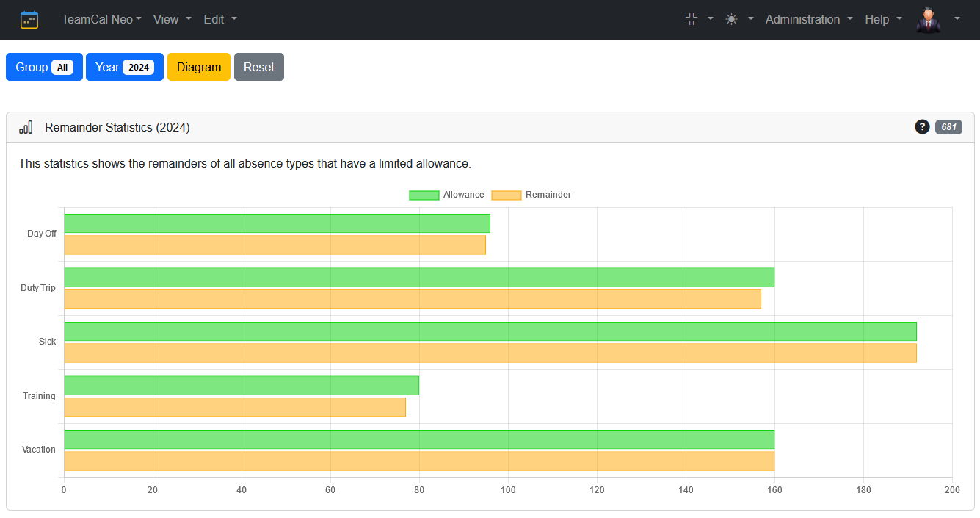Click the bar chart icon beside Remainder Statistics
The height and width of the screenshot is (518, 980).
(26, 127)
